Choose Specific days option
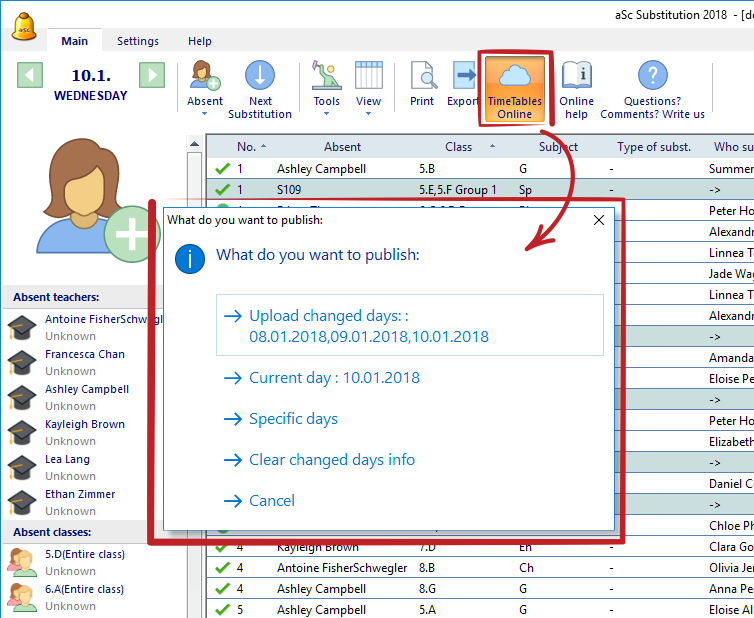The width and height of the screenshot is (754, 618). pos(293,419)
